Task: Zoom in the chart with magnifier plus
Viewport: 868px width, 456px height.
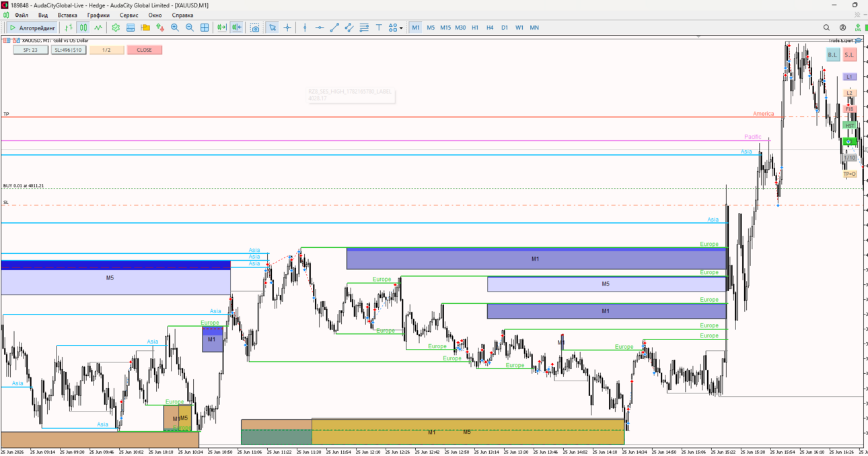Action: point(175,28)
